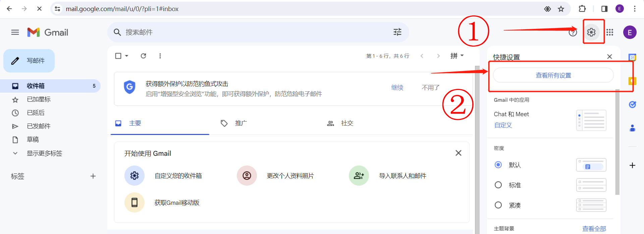Screen dimensions: 644x234
Task: Click 查看全部 next to 主题背景
Action: (x=594, y=229)
